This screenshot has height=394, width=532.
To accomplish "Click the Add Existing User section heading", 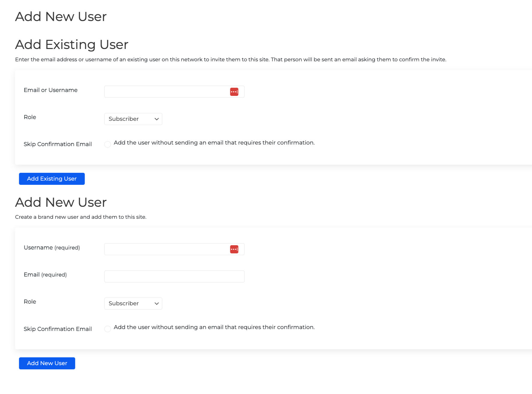I will click(71, 44).
